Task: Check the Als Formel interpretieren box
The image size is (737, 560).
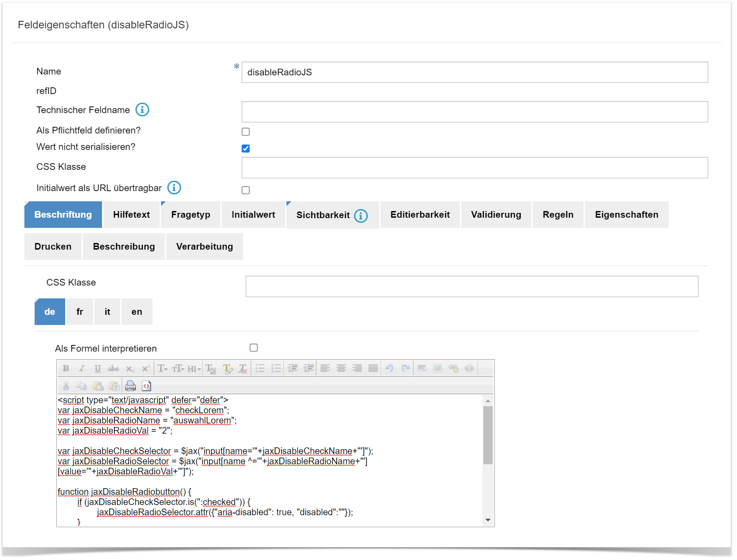Action: point(254,348)
